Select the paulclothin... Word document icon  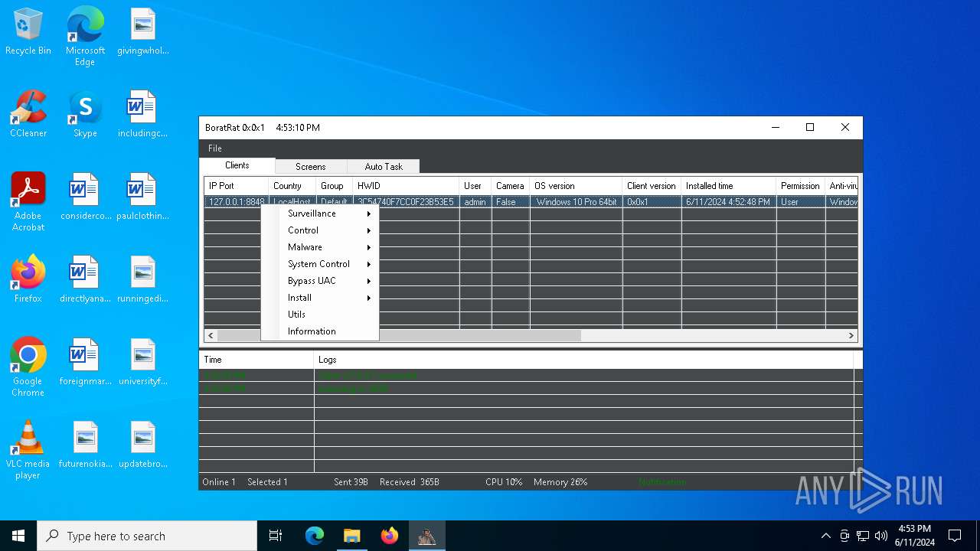click(143, 197)
